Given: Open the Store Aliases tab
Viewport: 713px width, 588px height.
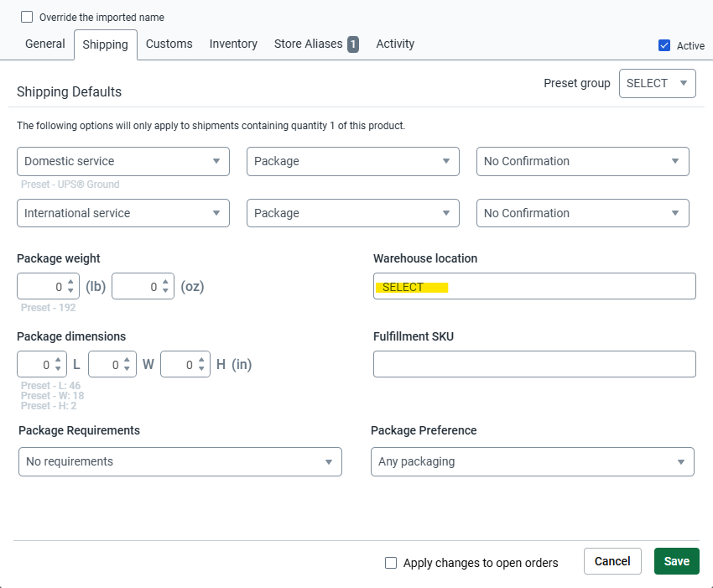Looking at the screenshot, I should pyautogui.click(x=315, y=44).
